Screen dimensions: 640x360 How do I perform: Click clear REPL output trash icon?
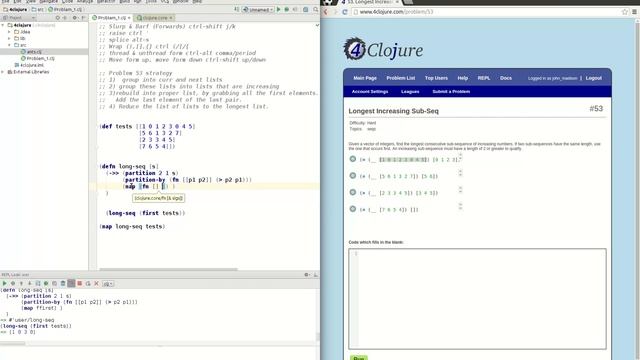pyautogui.click(x=63, y=283)
